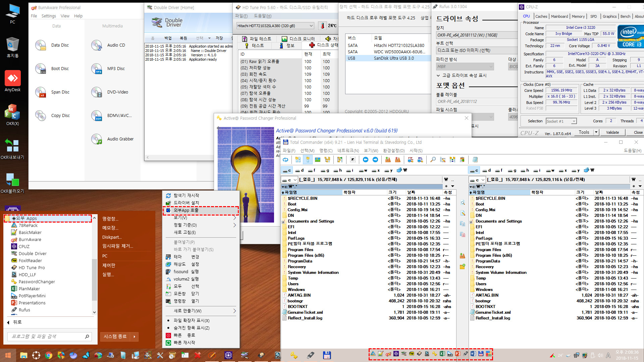The width and height of the screenshot is (644, 362).
Task: Open Copy Disc in BurnAware
Action: point(53,116)
